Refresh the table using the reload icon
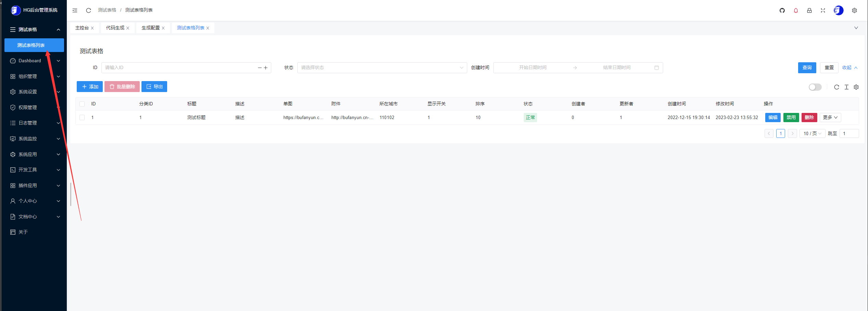This screenshot has height=311, width=868. tap(836, 87)
